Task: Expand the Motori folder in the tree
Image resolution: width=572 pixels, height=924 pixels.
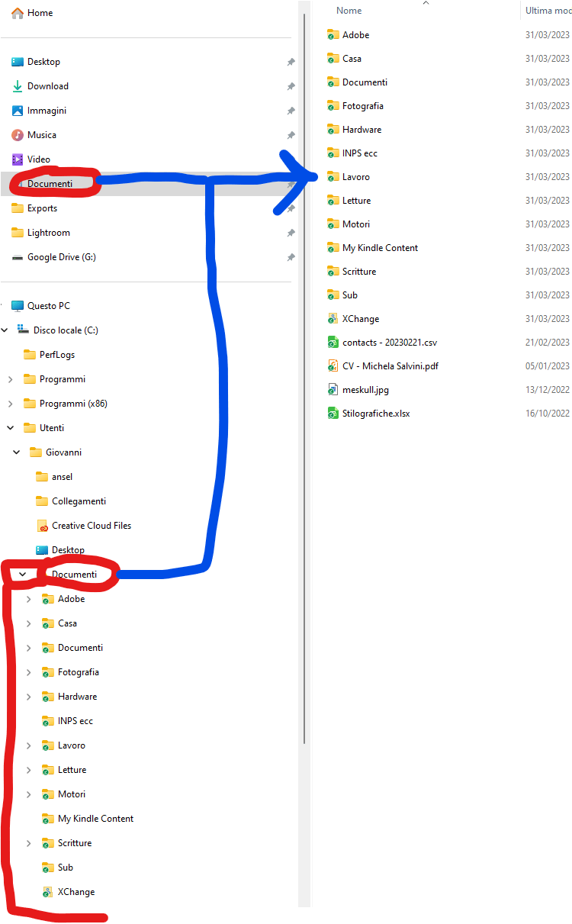Action: point(29,794)
